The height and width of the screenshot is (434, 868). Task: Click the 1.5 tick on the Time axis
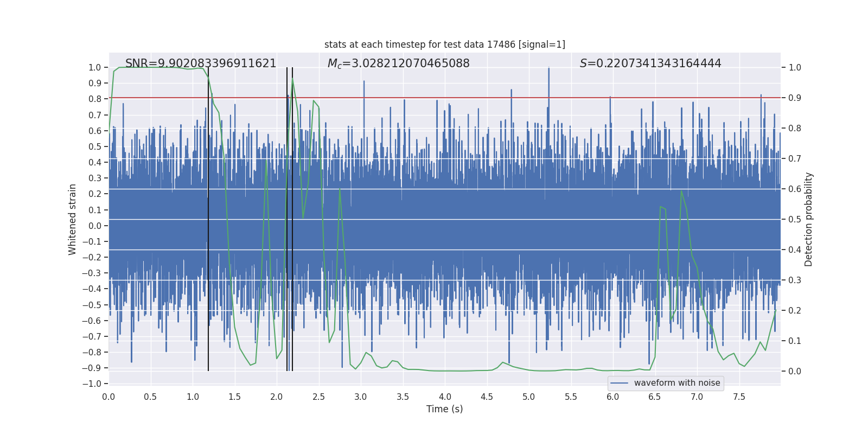234,397
